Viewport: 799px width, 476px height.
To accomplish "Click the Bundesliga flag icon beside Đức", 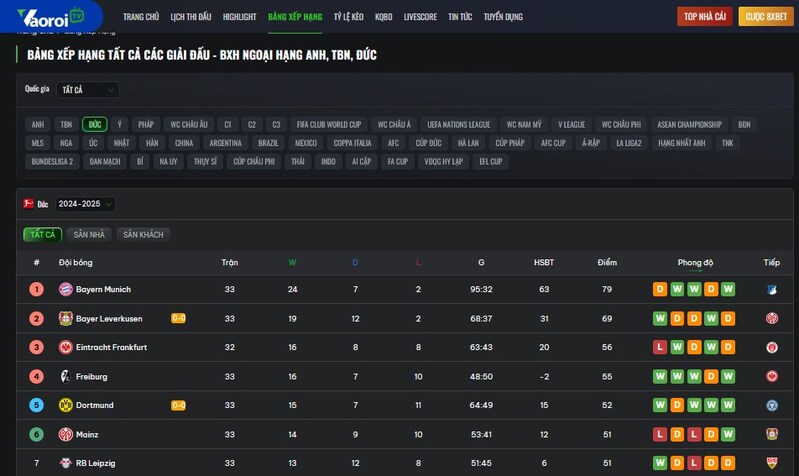I will (29, 204).
